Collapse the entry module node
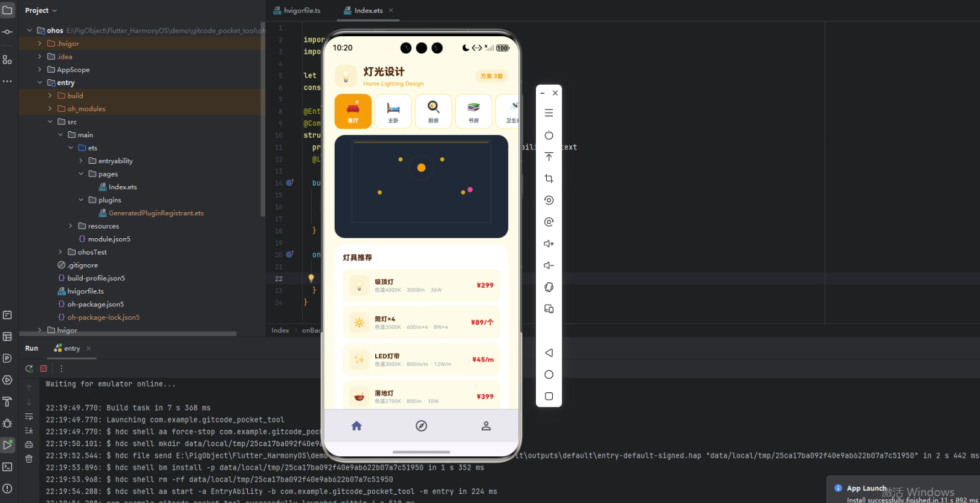This screenshot has height=503, width=980. click(40, 83)
